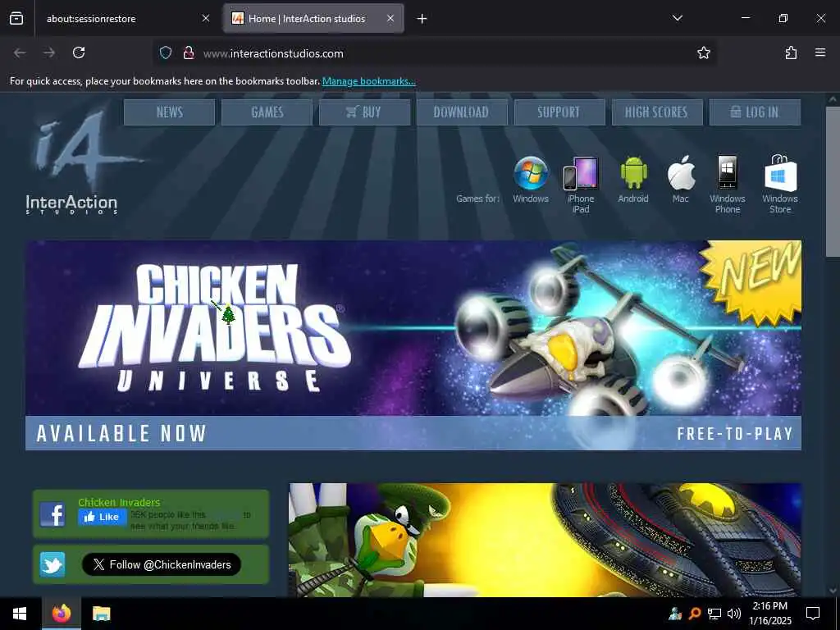Click the AVAILABLE NOW banner text
The image size is (840, 630).
pos(121,433)
